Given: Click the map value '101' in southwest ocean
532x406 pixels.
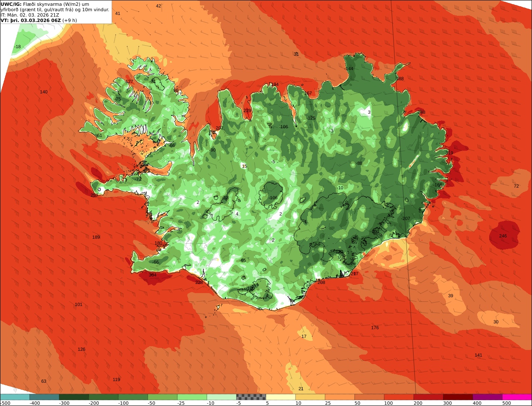Looking at the screenshot, I should [79, 304].
